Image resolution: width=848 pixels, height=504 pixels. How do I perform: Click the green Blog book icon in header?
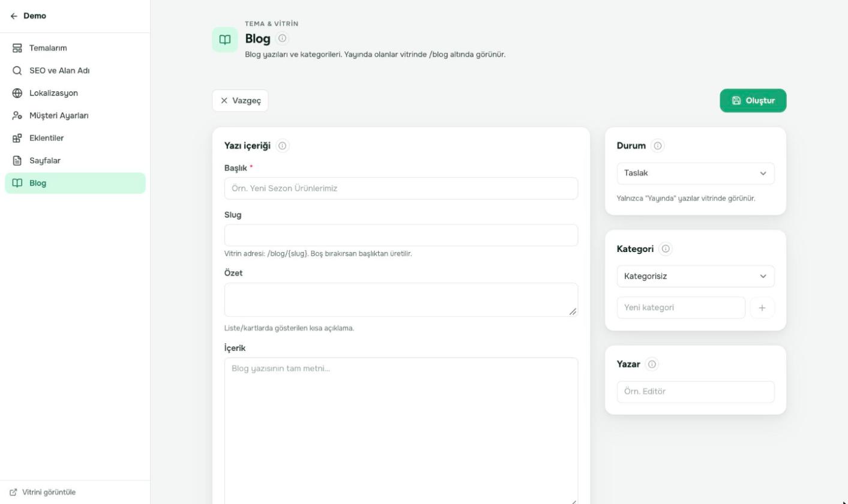[x=225, y=40]
